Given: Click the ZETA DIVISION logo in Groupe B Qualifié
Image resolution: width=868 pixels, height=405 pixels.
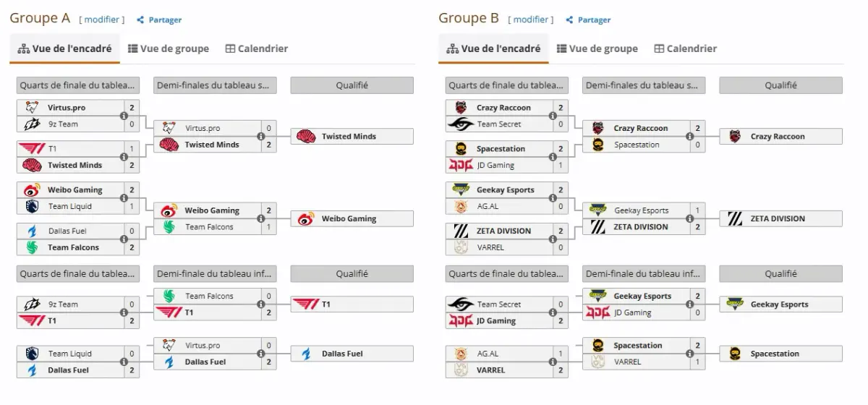Looking at the screenshot, I should click(735, 218).
